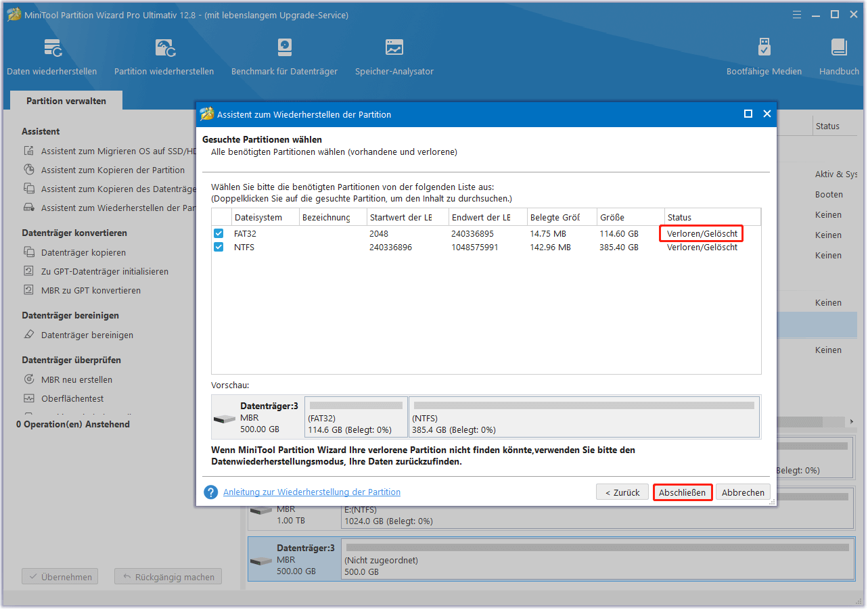The height and width of the screenshot is (610, 868).
Task: Click the 14.75 MB used cell
Action: click(548, 233)
